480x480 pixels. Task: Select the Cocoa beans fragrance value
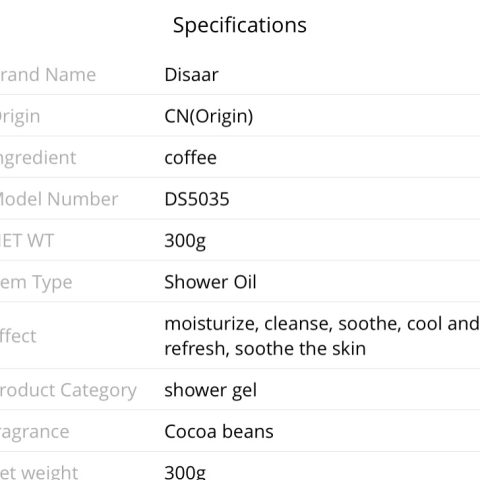click(x=219, y=432)
